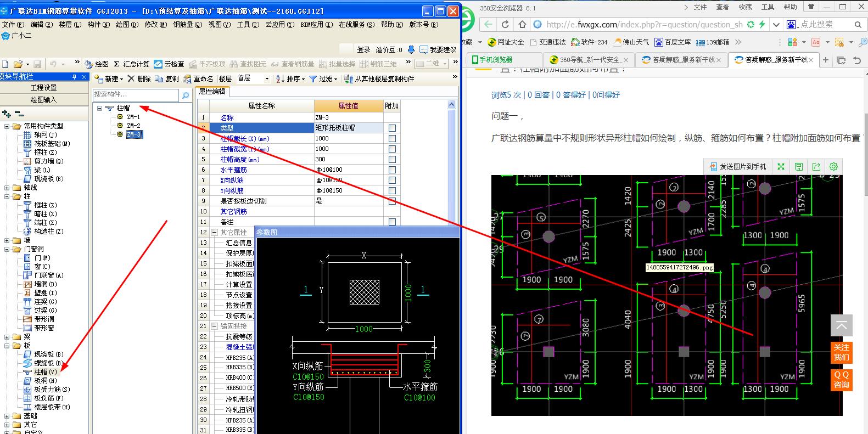Open 云检查 cloud check tool
Viewport: 868px width, 434px height.
coord(169,64)
